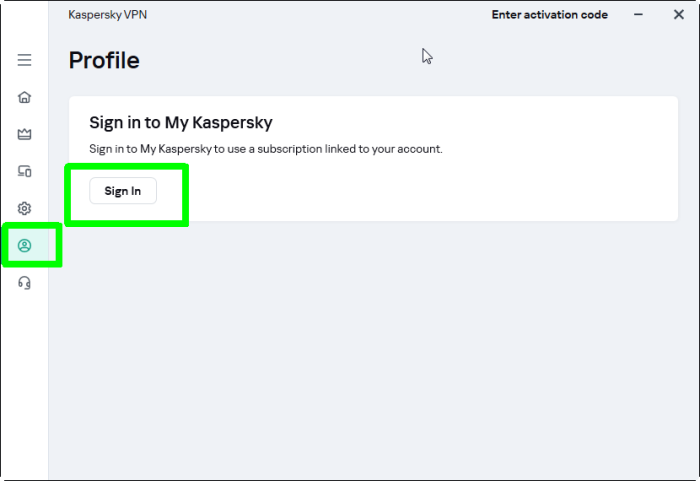The image size is (700, 481).
Task: Click empty content area below sign-in card
Action: tap(370, 350)
